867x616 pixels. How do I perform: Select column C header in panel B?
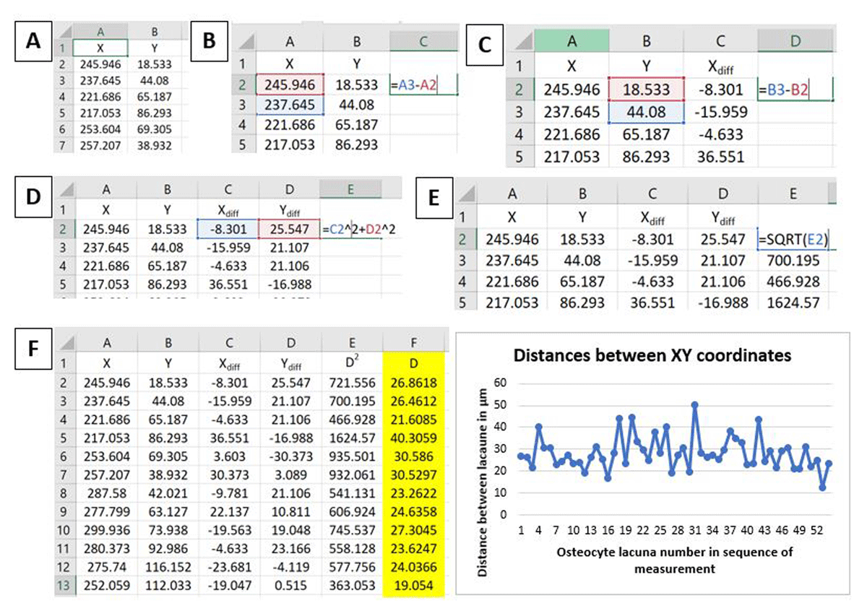point(423,41)
